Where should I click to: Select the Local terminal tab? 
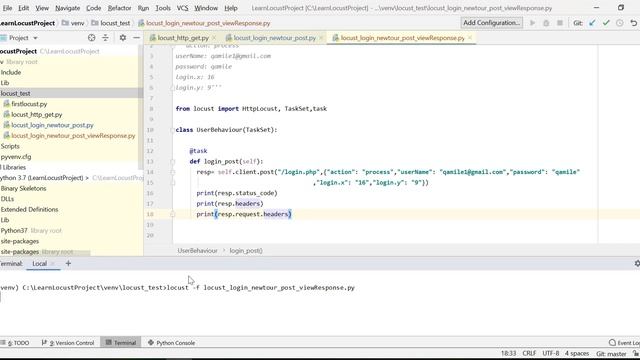[39, 264]
